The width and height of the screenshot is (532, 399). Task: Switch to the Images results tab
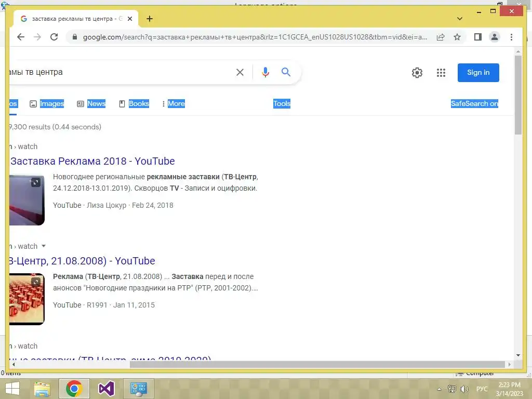coord(47,103)
